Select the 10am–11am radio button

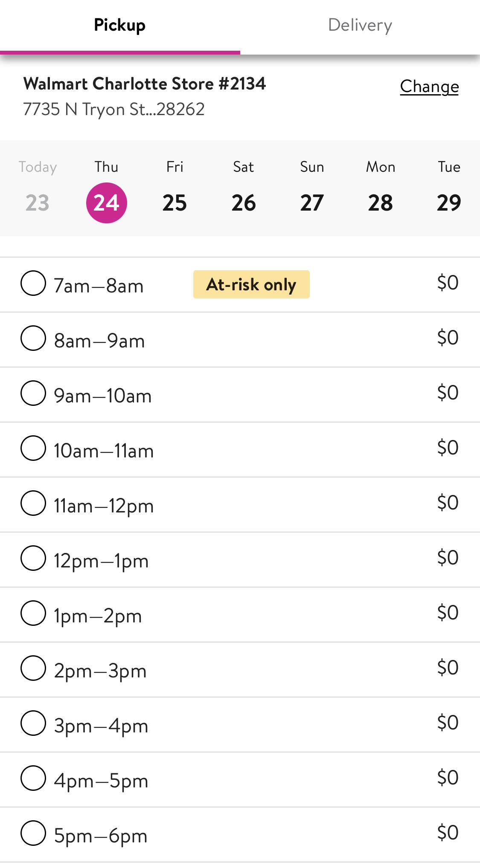point(33,448)
